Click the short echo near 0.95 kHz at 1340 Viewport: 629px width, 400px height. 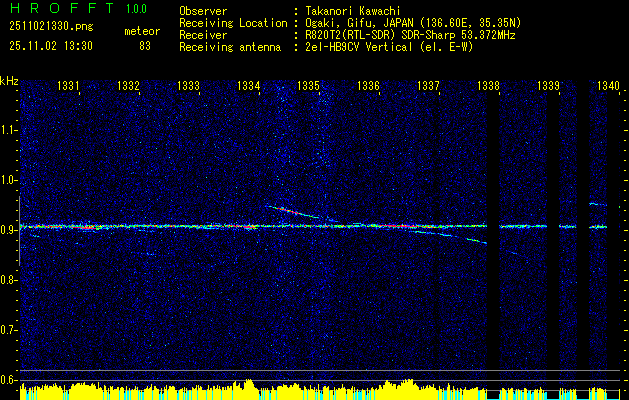tap(598, 205)
